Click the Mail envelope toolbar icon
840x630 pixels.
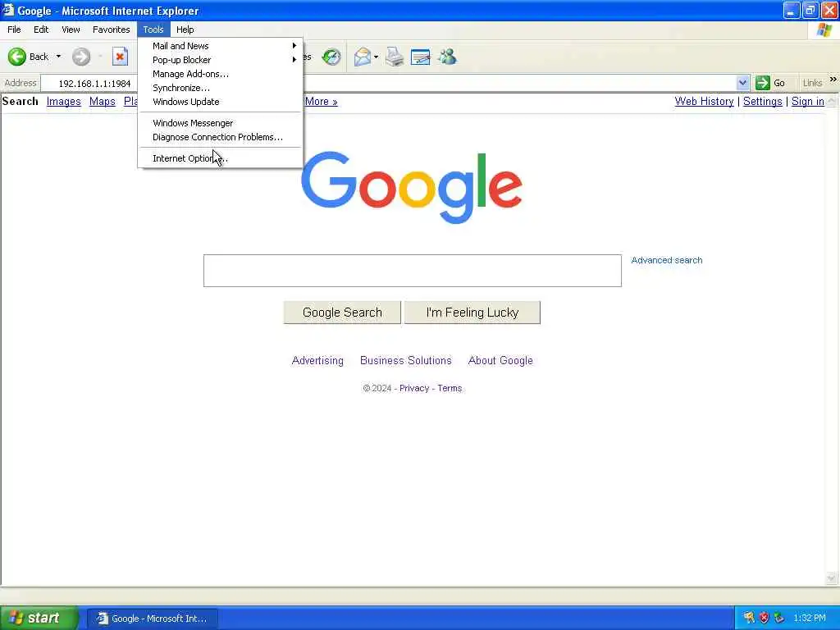[x=363, y=57]
